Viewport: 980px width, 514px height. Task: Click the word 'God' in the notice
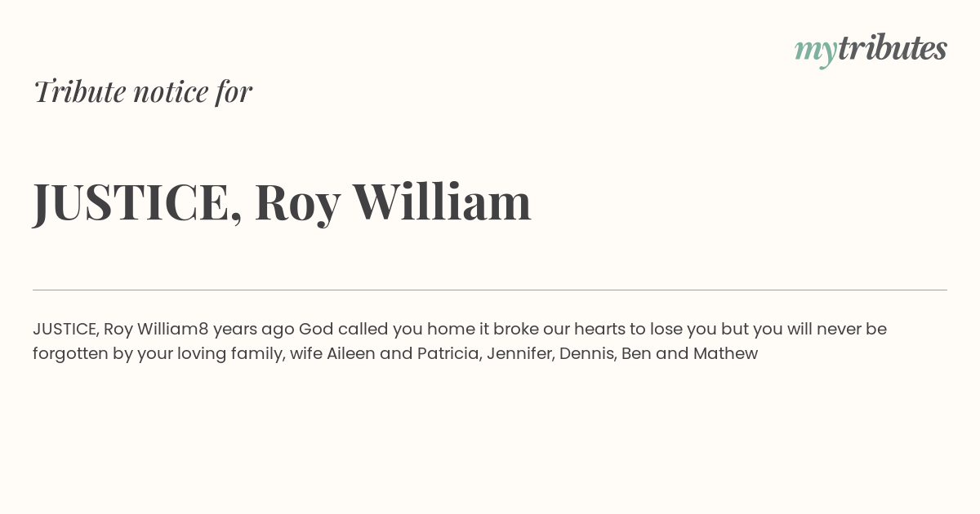pos(316,329)
